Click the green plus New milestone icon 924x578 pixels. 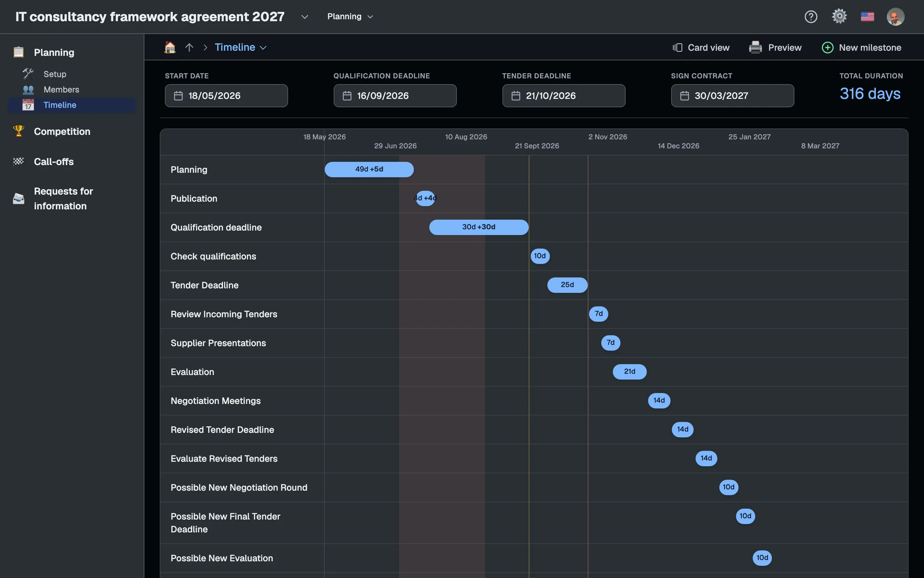827,48
